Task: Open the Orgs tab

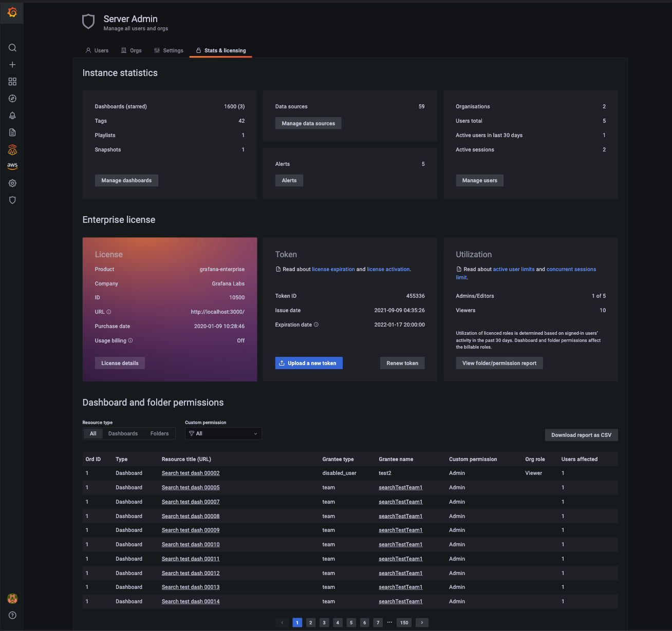Action: (132, 50)
